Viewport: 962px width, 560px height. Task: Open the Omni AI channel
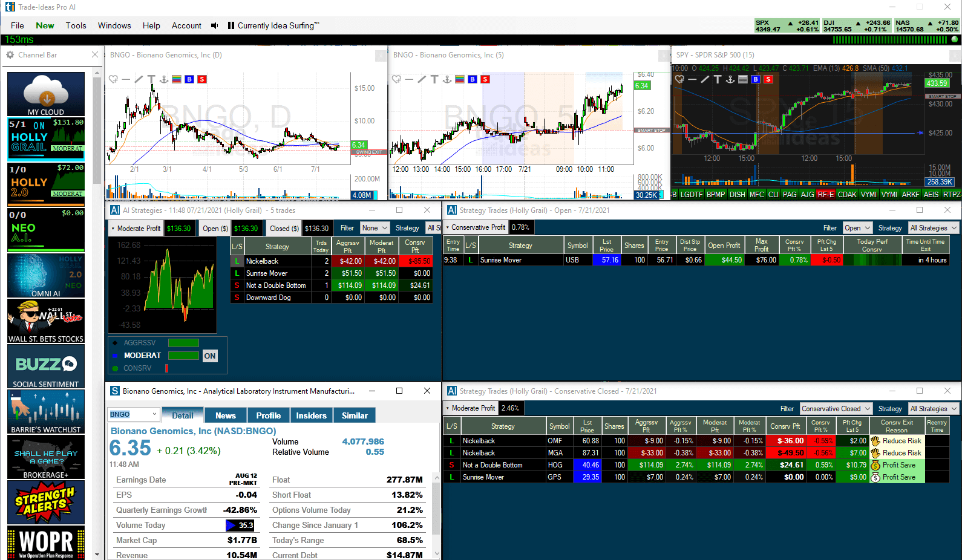[x=46, y=276]
